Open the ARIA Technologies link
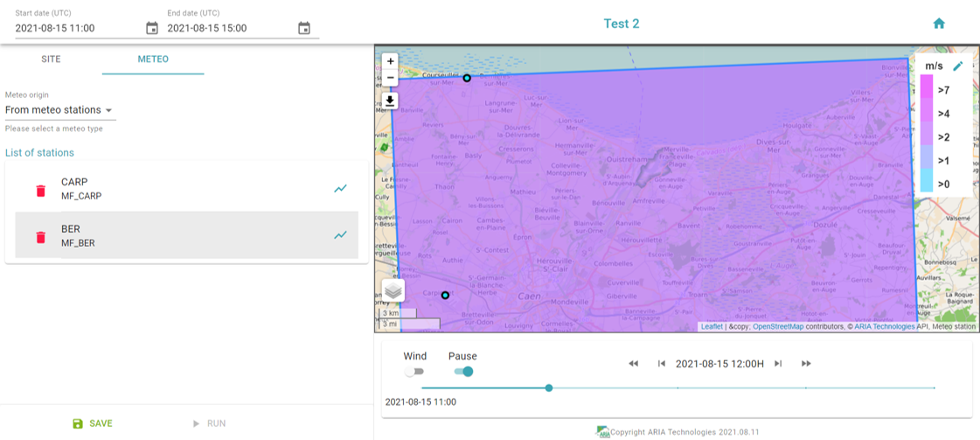The width and height of the screenshot is (980, 440). click(884, 326)
